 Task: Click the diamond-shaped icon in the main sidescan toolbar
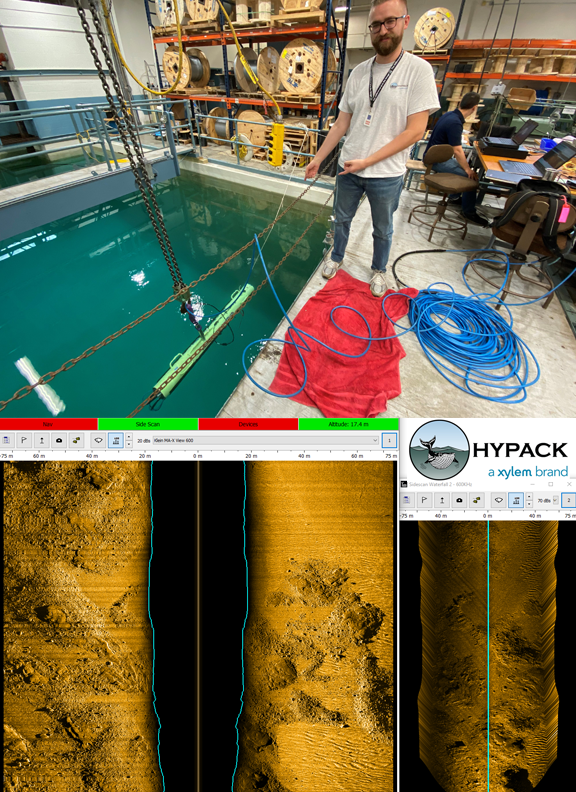click(x=99, y=440)
